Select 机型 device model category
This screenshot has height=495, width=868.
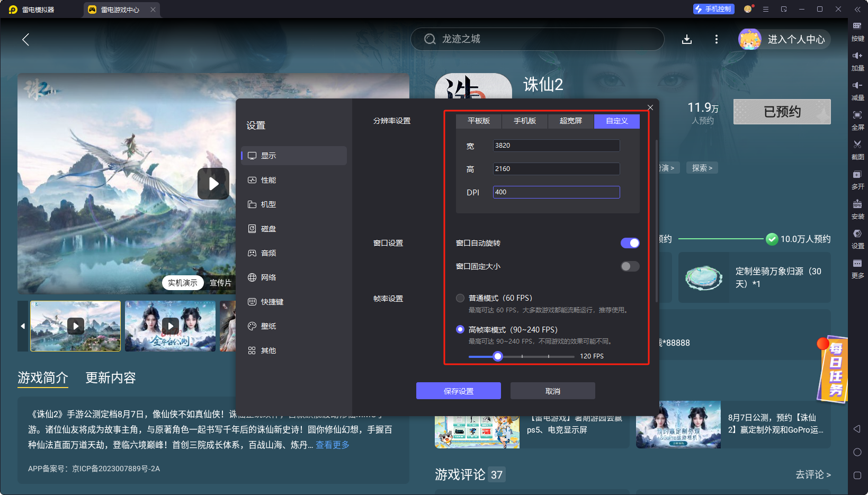(x=294, y=204)
